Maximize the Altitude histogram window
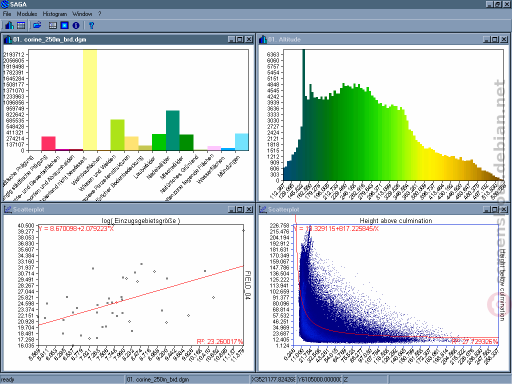 click(495, 39)
